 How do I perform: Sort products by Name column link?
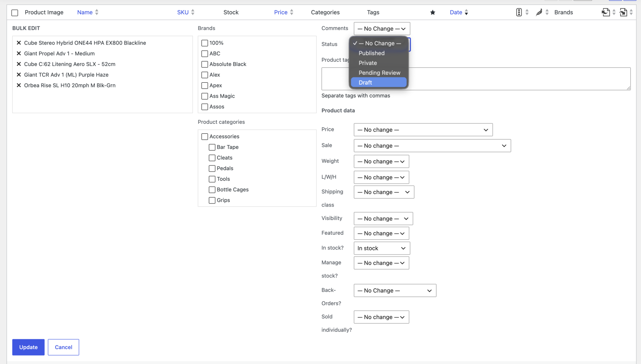tap(85, 12)
